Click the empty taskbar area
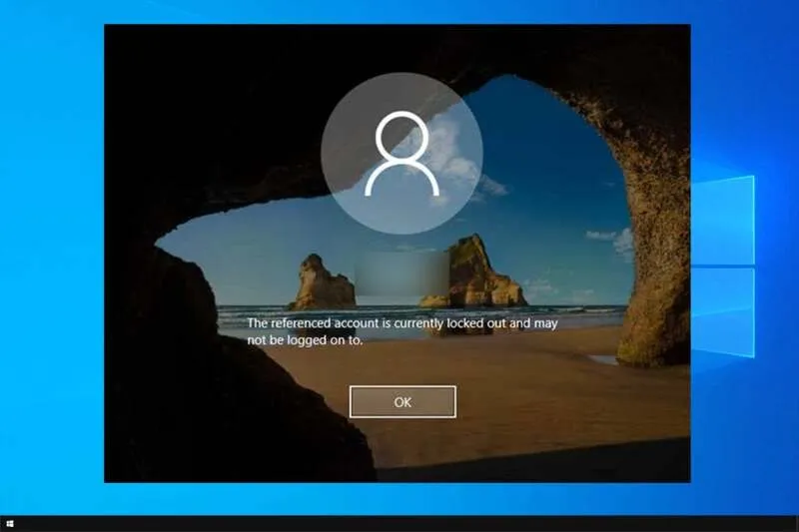The width and height of the screenshot is (799, 532). pos(399,523)
